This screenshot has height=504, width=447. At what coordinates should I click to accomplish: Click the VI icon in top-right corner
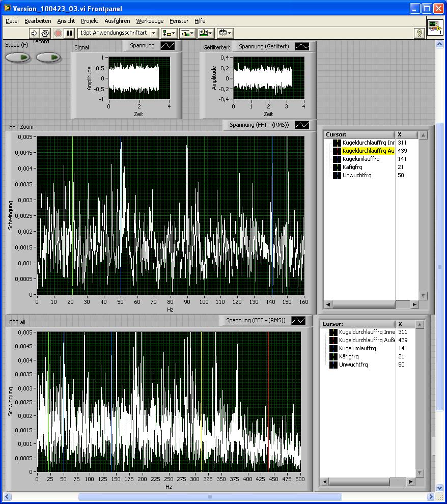(x=434, y=26)
